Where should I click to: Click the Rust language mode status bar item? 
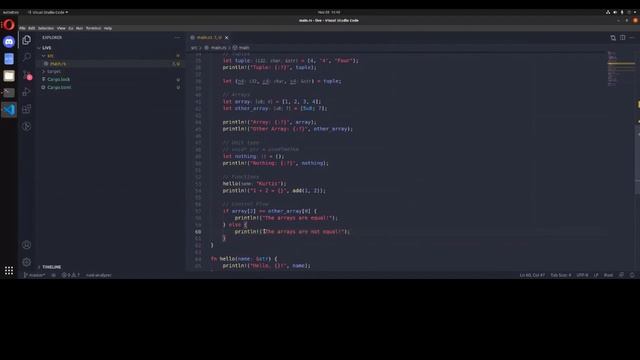click(608, 275)
